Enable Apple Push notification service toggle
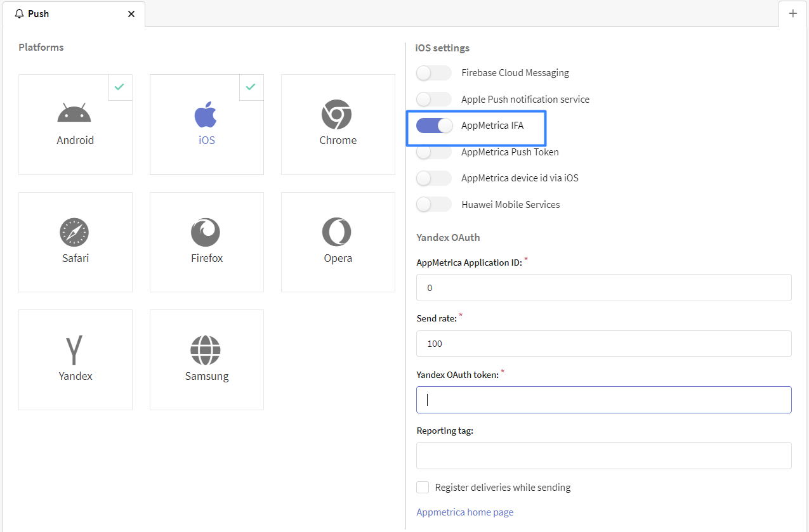809x532 pixels. tap(434, 100)
